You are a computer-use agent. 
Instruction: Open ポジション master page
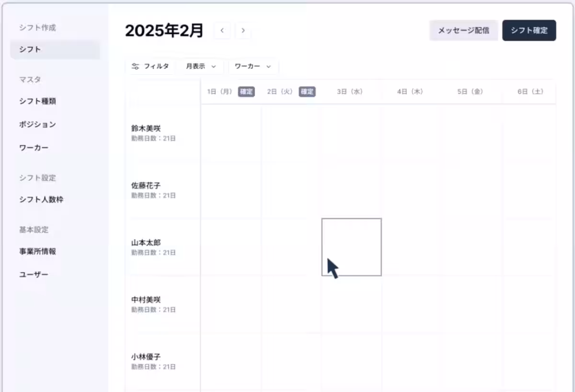pyautogui.click(x=38, y=125)
